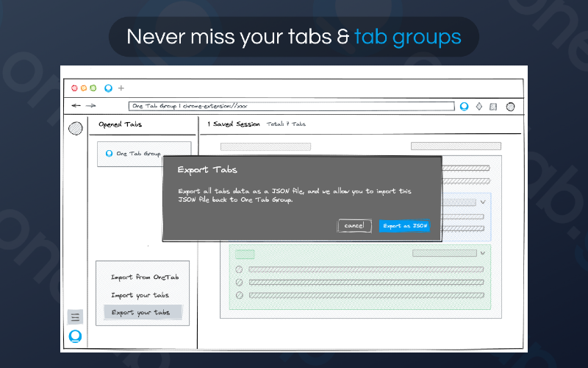Click the Total: 7 Tabs text
This screenshot has height=368, width=588.
coord(286,124)
